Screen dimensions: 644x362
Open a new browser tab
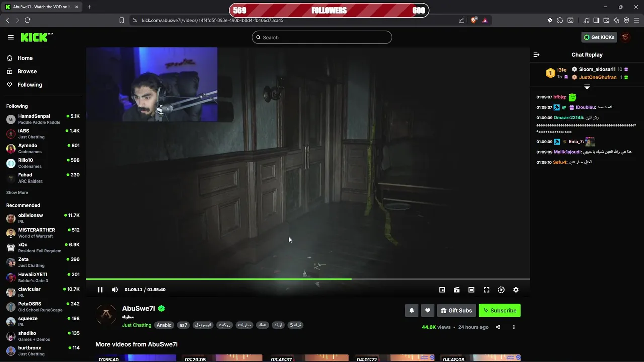click(x=89, y=7)
